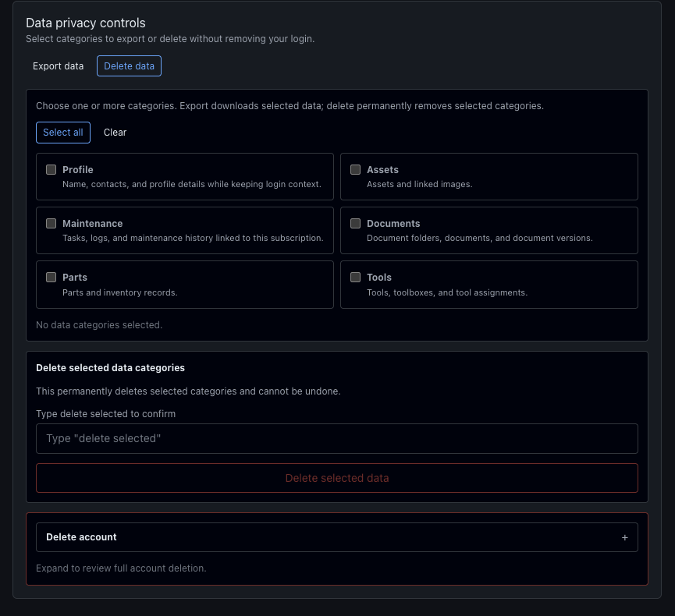The image size is (675, 616).
Task: Click 'No data categories selected.' status text
Action: click(99, 325)
